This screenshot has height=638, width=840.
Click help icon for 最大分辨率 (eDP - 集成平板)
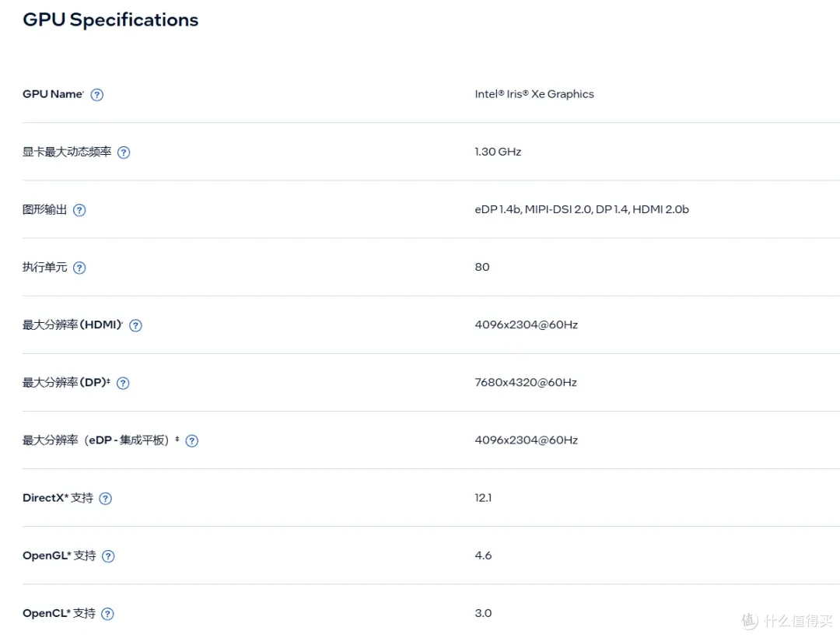click(x=192, y=441)
